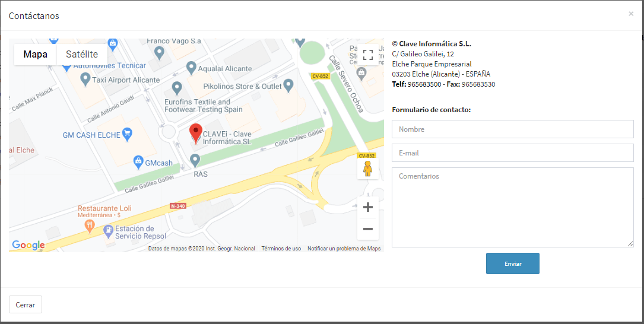644x324 pixels.
Task: Click the 'GM CASH ELCHE' map label
Action: click(91, 135)
